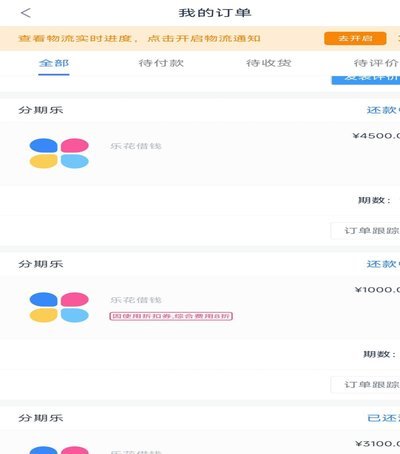
Task: Tap the blue 发表评价 button
Action: (366, 80)
